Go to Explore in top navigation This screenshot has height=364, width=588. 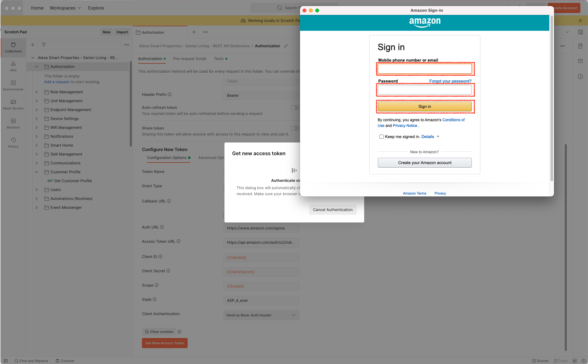click(x=96, y=8)
